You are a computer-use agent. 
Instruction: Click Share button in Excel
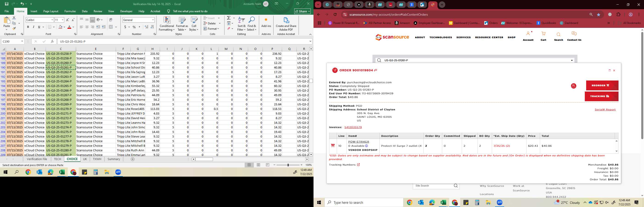pyautogui.click(x=302, y=11)
